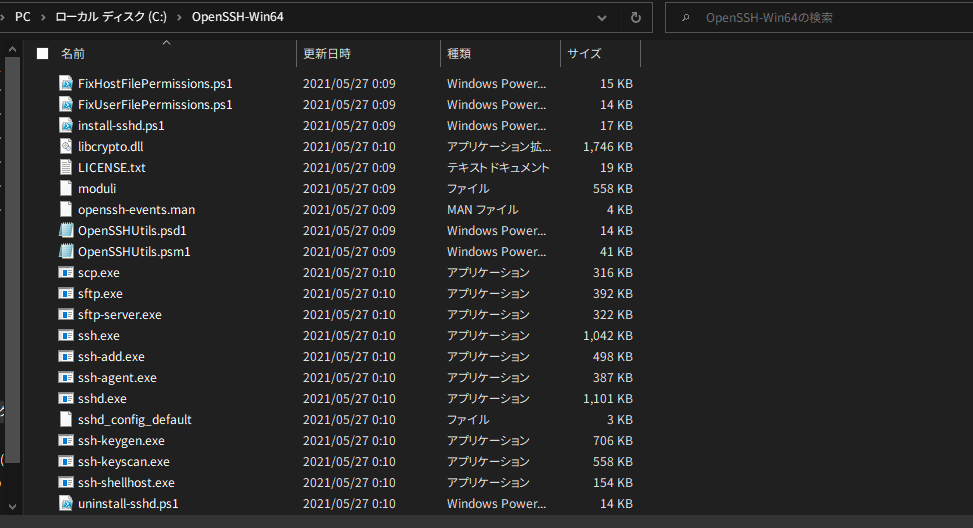
Task: Click the date of scp.exe row
Action: (x=349, y=273)
